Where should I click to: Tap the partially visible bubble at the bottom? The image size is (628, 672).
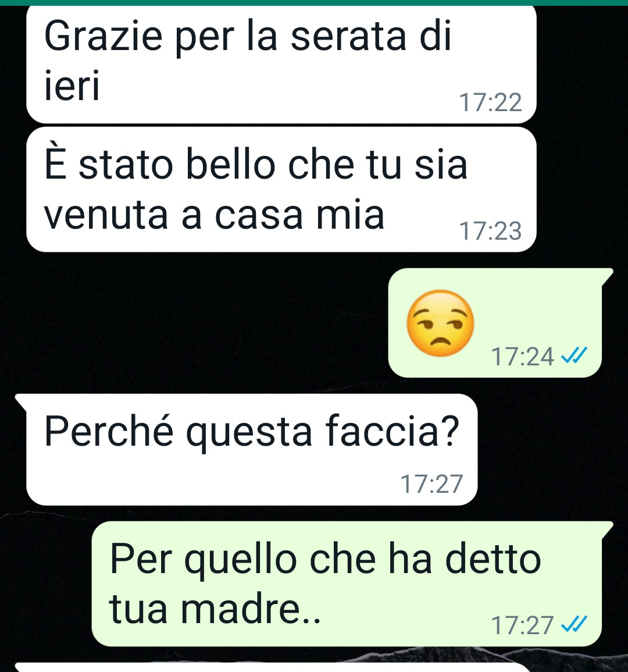pos(274,668)
